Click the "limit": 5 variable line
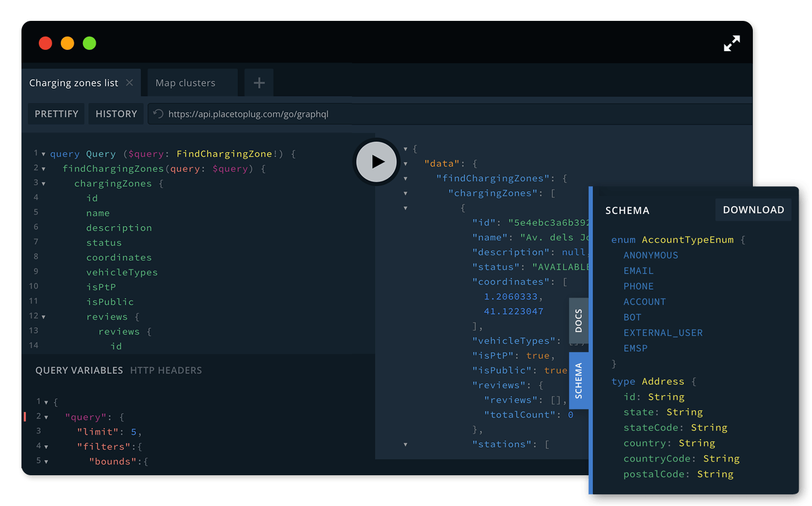812x506 pixels. click(109, 432)
